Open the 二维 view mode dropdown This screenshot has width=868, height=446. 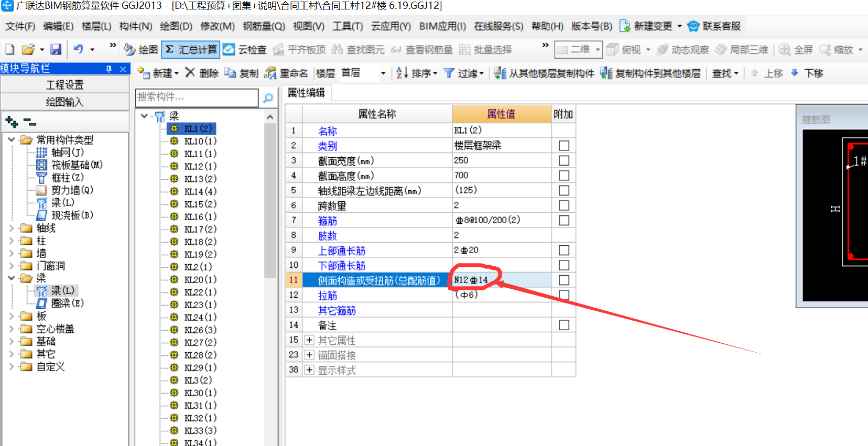pos(598,49)
